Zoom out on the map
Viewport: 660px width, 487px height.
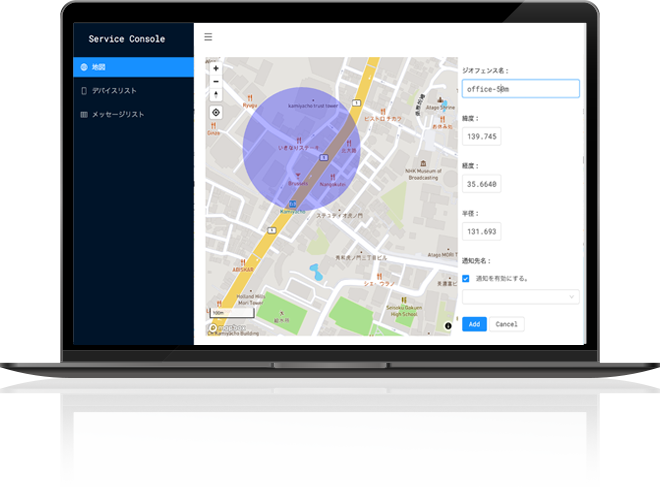pyautogui.click(x=216, y=82)
